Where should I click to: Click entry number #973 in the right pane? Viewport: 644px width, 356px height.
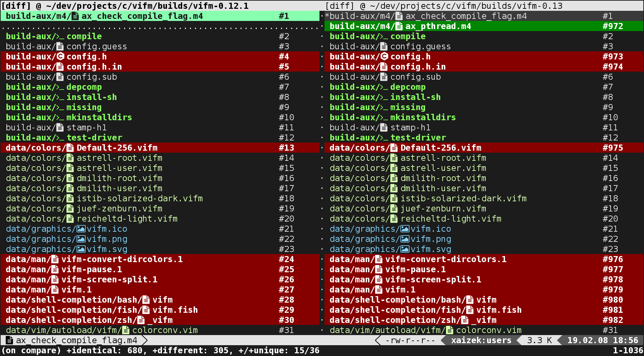pos(613,57)
